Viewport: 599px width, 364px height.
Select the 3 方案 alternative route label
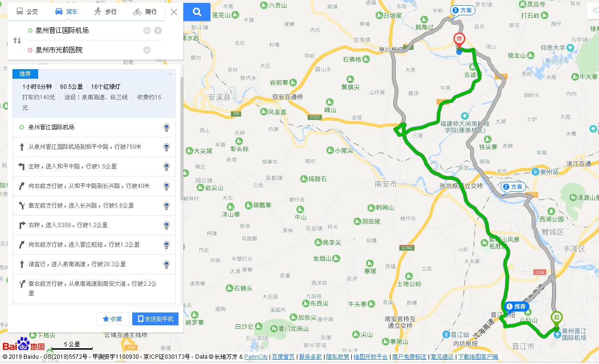462,10
